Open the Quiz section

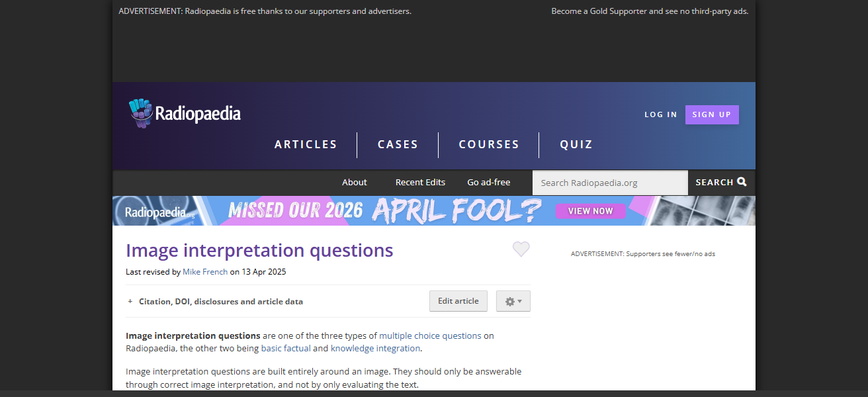tap(576, 144)
